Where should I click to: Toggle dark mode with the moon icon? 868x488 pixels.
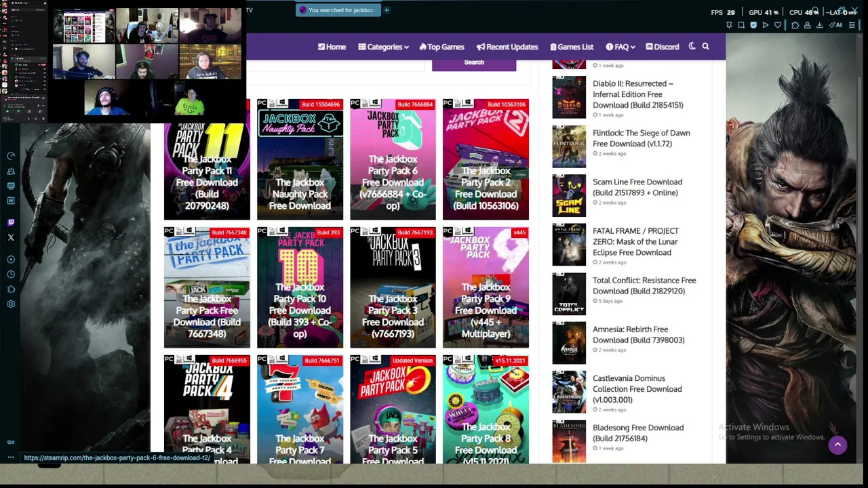(692, 46)
